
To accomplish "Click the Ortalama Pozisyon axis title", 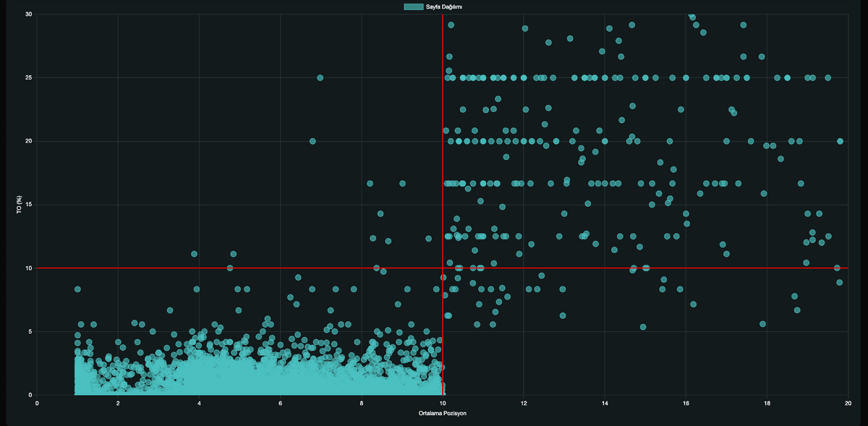I will point(442,413).
